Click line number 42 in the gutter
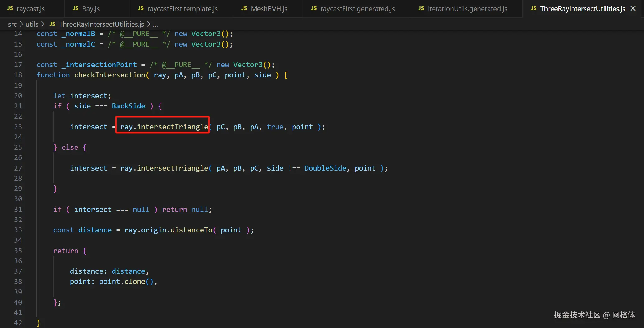The image size is (644, 328). coord(18,323)
